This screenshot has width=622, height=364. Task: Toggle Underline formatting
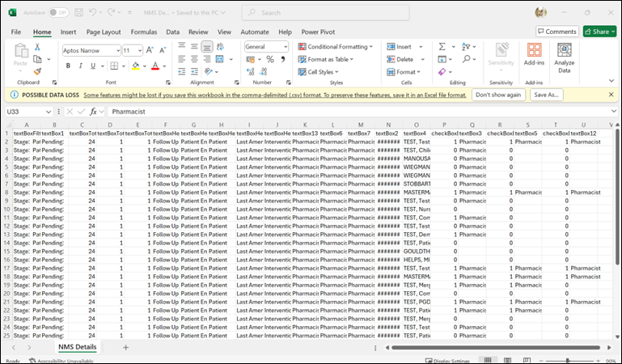93,66
